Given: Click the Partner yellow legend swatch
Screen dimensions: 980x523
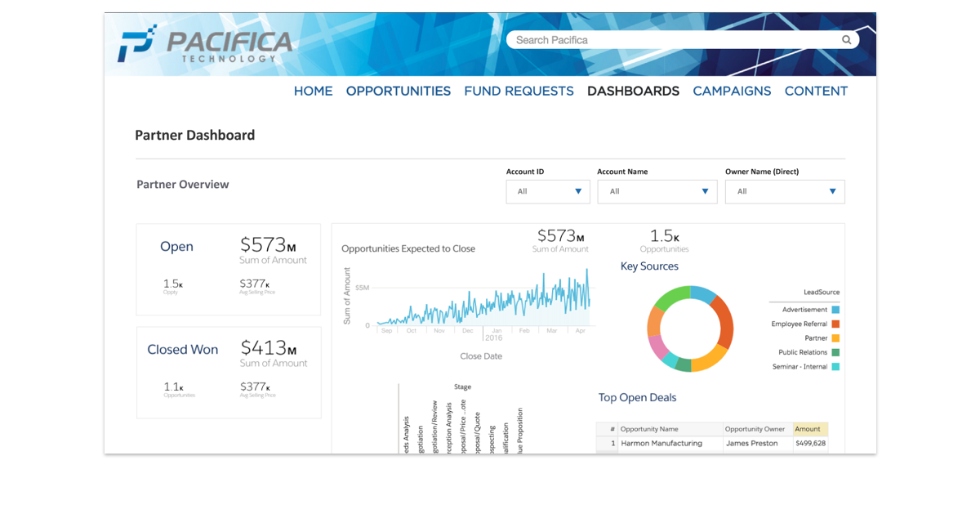Looking at the screenshot, I should pyautogui.click(x=835, y=338).
